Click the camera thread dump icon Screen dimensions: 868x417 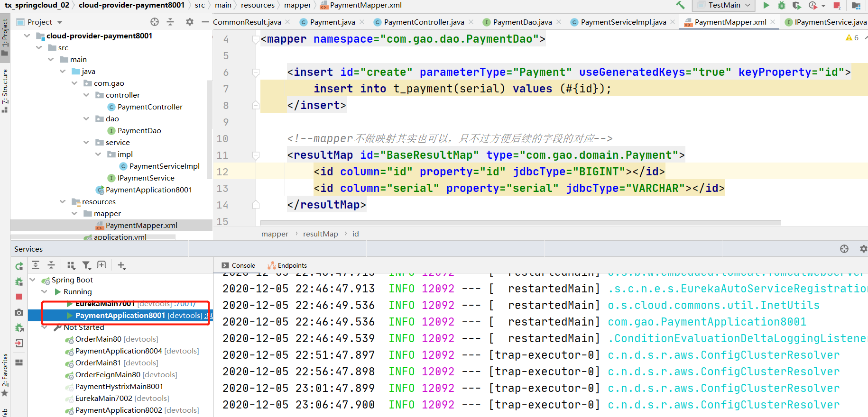(19, 312)
